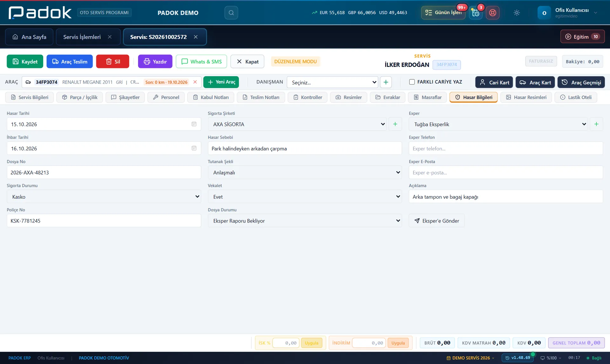Screen dimensions: 610x364
Task: Expand Tutanak Şekli dropdown
Action: [x=305, y=172]
